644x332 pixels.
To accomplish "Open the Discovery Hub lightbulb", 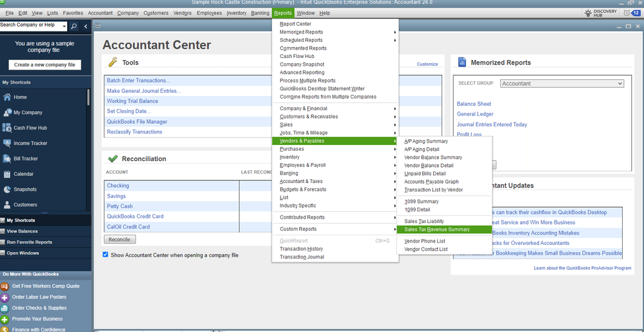I will coord(588,13).
